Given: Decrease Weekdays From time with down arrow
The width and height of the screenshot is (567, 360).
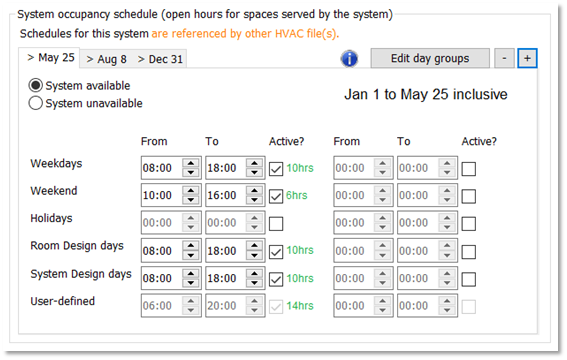Looking at the screenshot, I should tap(191, 173).
